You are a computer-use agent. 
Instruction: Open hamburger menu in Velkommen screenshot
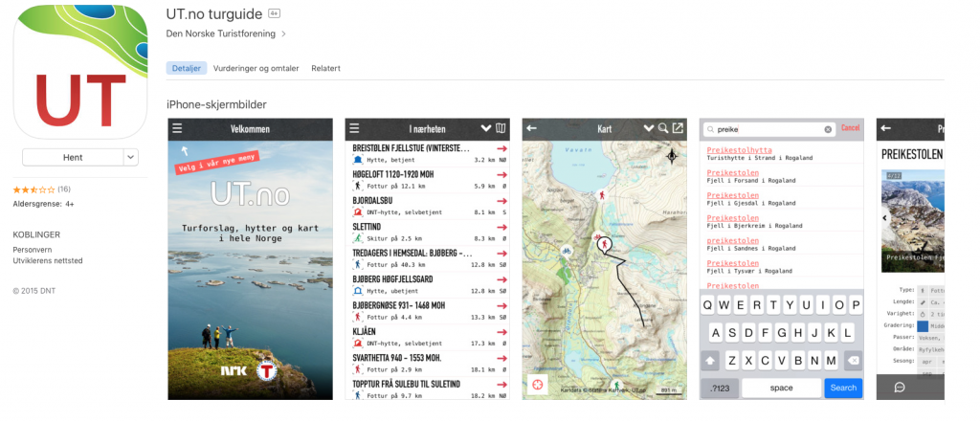177,129
